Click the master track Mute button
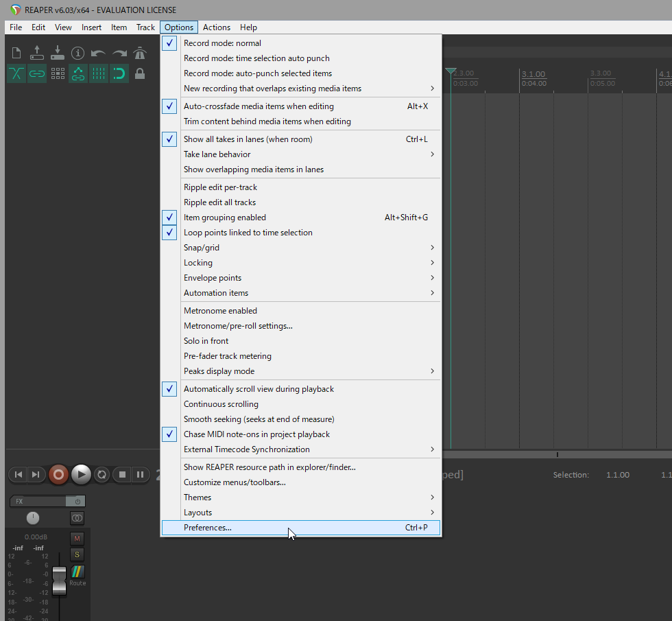Image resolution: width=672 pixels, height=621 pixels. click(x=77, y=539)
